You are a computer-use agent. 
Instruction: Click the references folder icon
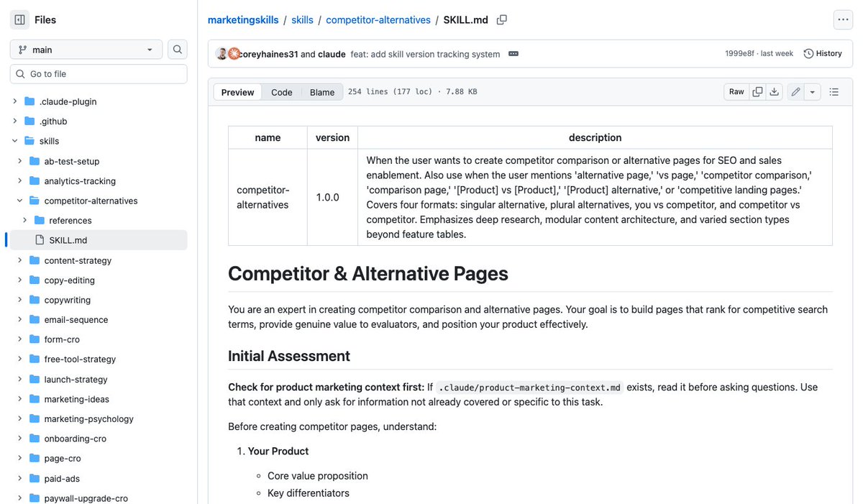click(x=40, y=221)
